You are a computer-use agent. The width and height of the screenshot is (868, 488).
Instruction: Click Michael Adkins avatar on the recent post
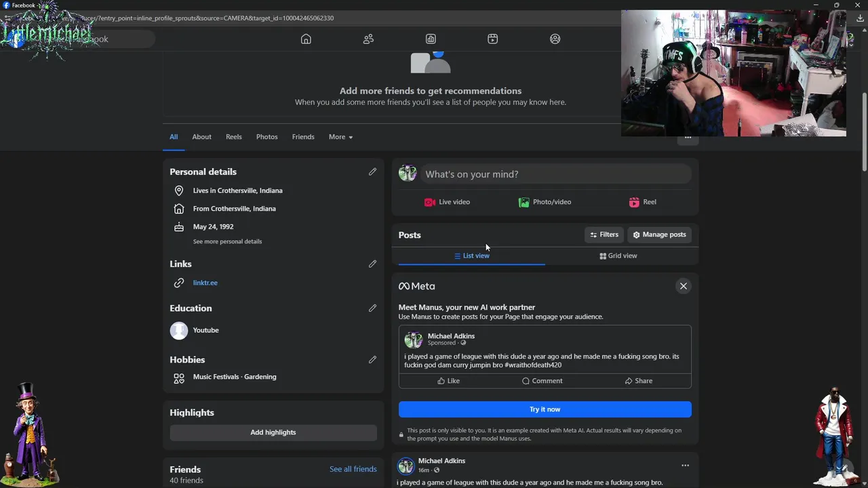click(x=406, y=465)
